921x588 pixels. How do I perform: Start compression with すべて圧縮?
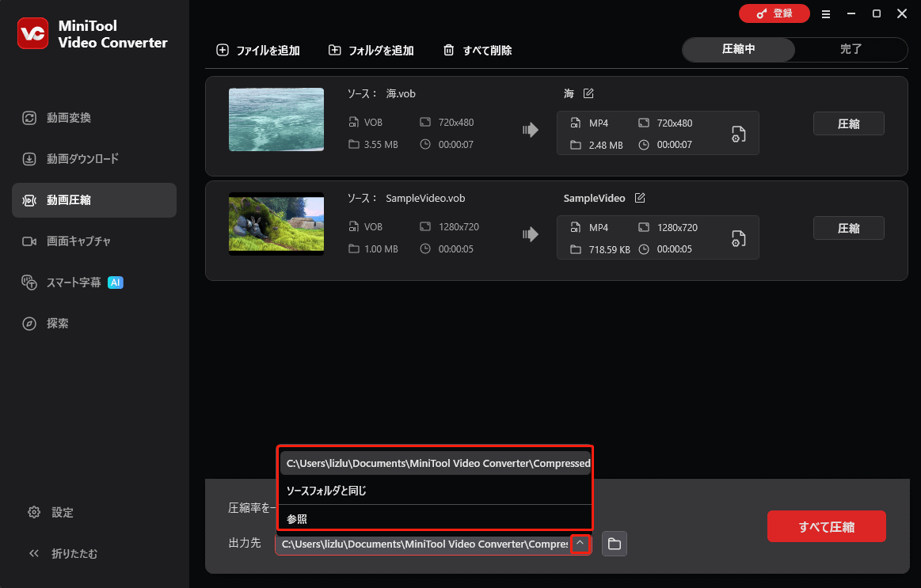click(826, 525)
